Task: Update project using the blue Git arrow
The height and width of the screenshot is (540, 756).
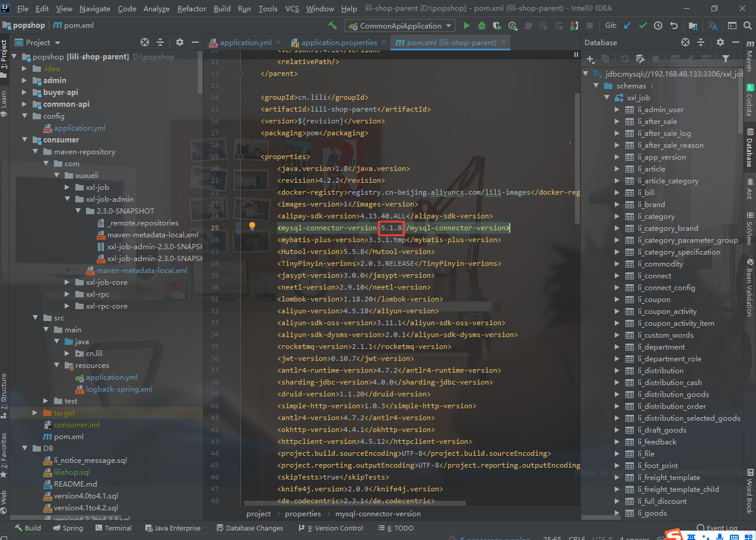Action: (x=627, y=26)
